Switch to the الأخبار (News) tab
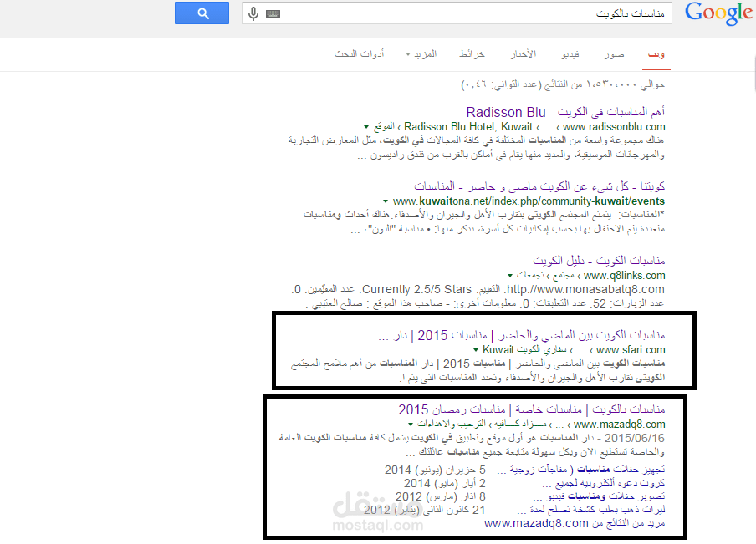 [x=524, y=54]
